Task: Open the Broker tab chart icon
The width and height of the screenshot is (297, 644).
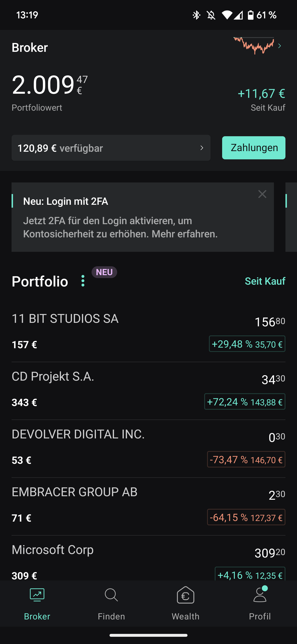Action: pyautogui.click(x=37, y=595)
